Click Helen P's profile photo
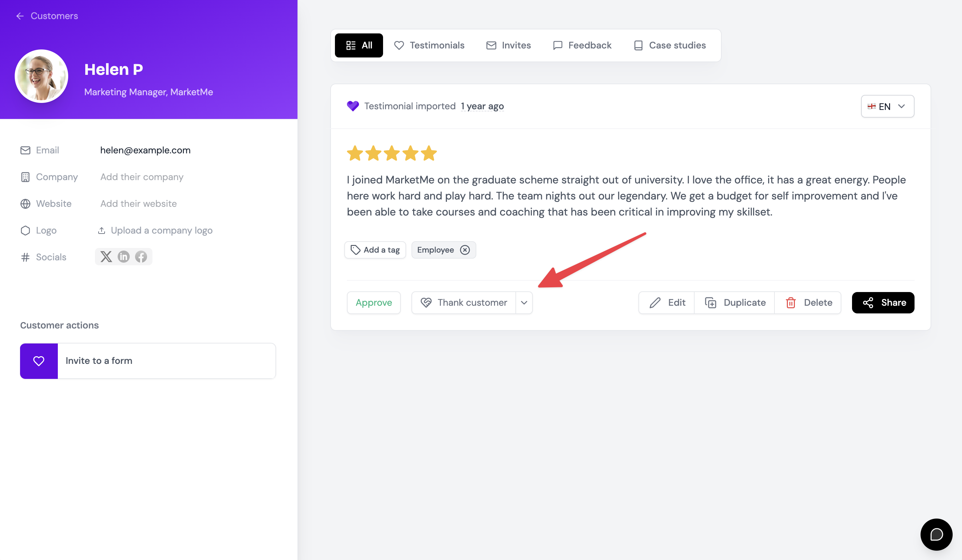Image resolution: width=962 pixels, height=560 pixels. pyautogui.click(x=41, y=76)
